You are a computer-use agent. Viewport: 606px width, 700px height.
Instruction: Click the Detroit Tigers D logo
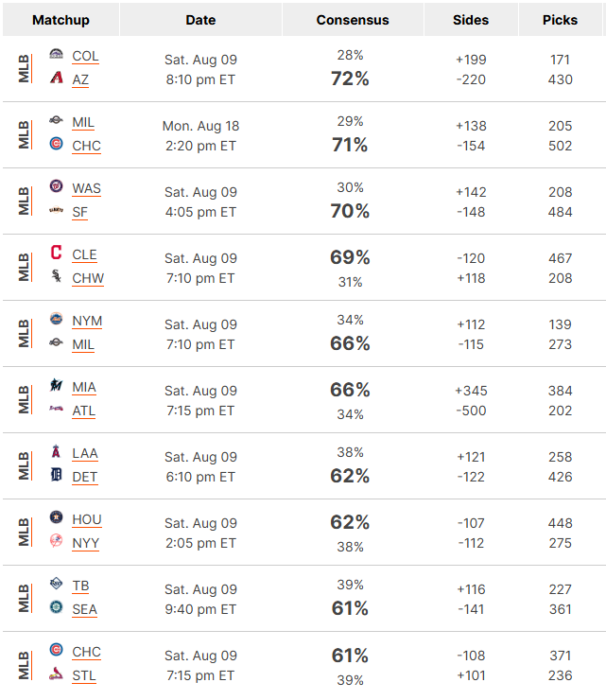coord(56,475)
